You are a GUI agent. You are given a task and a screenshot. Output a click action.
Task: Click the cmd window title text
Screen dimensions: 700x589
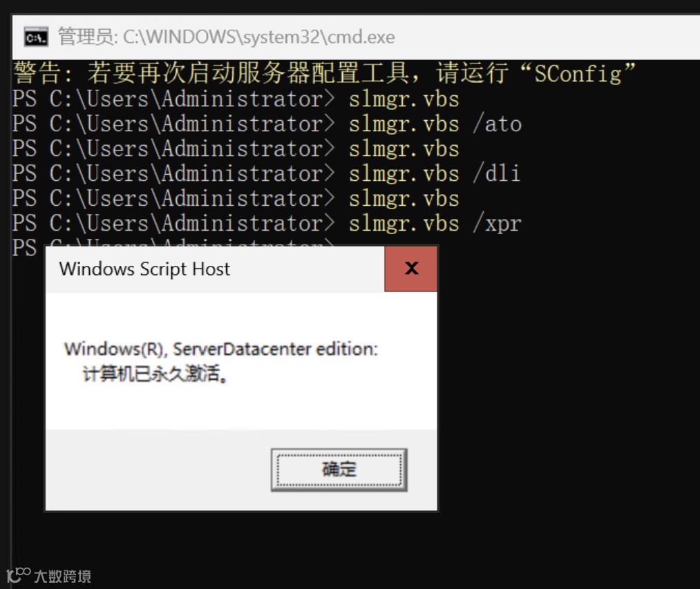click(x=227, y=37)
